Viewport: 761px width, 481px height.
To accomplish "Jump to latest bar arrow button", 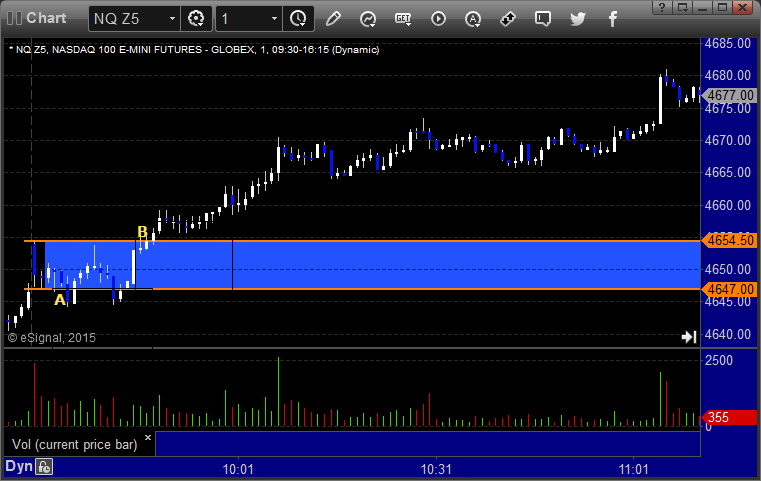I will [688, 338].
